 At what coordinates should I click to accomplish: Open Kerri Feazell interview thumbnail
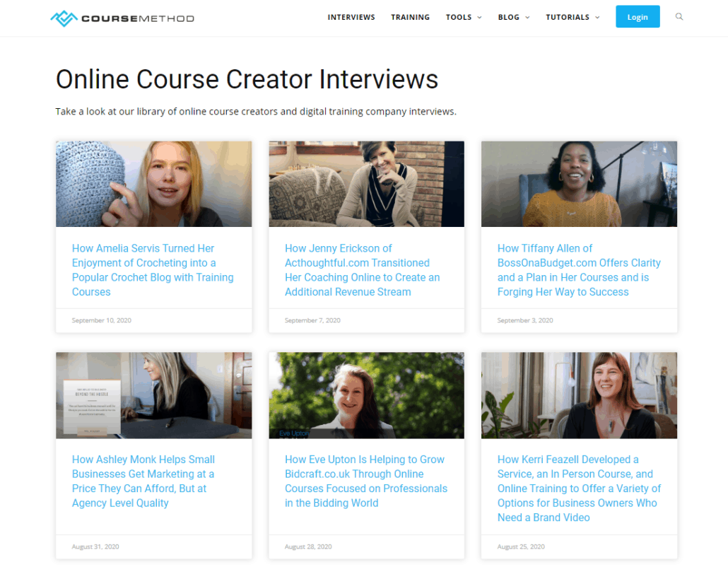coord(579,395)
